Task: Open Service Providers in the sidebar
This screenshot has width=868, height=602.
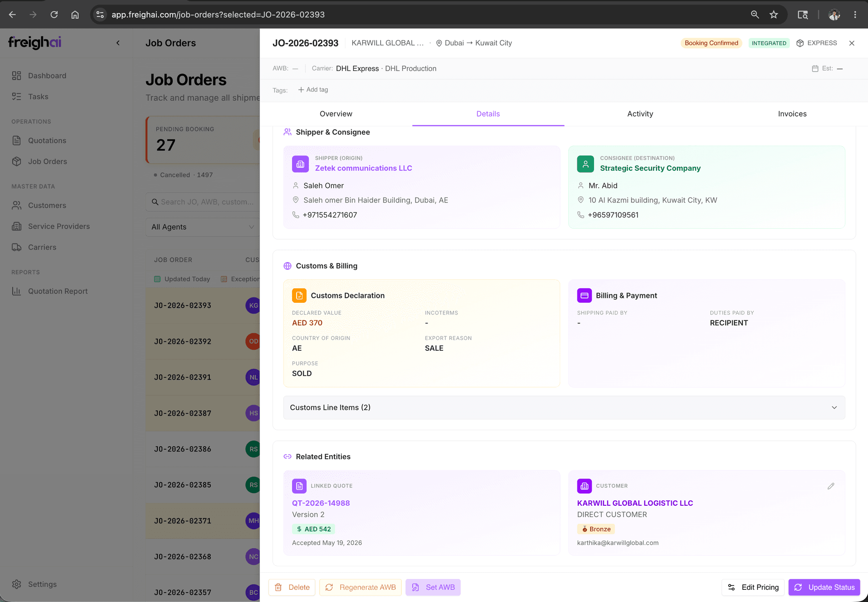Action: [59, 226]
